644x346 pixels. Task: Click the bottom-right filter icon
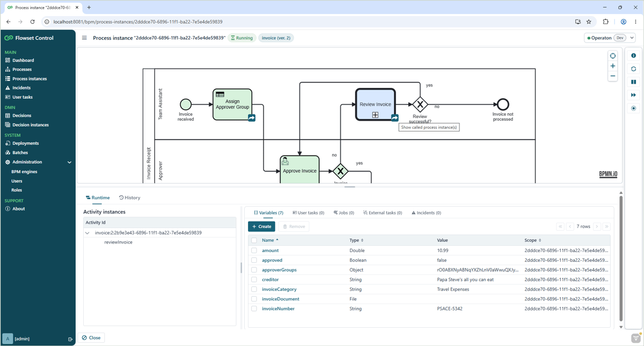click(x=636, y=338)
